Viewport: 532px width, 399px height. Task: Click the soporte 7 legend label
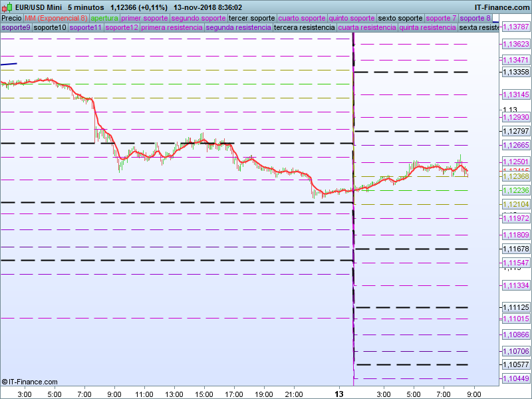point(441,18)
